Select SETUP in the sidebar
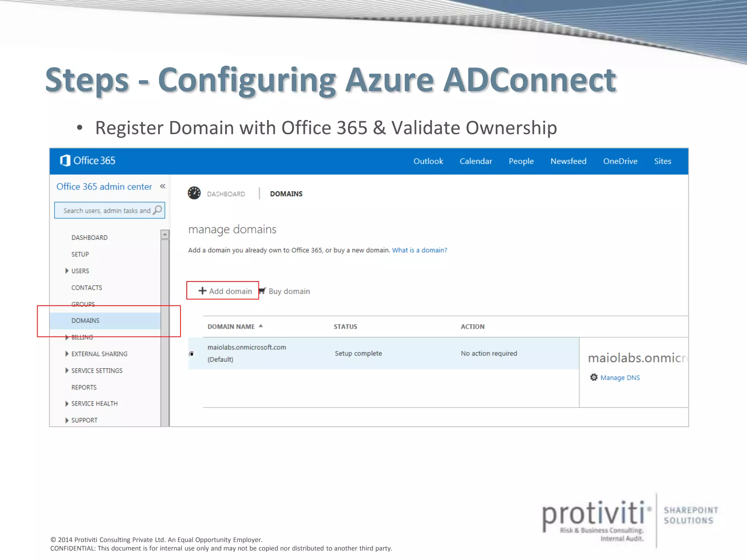Viewport: 747px width, 560px height. (x=80, y=254)
